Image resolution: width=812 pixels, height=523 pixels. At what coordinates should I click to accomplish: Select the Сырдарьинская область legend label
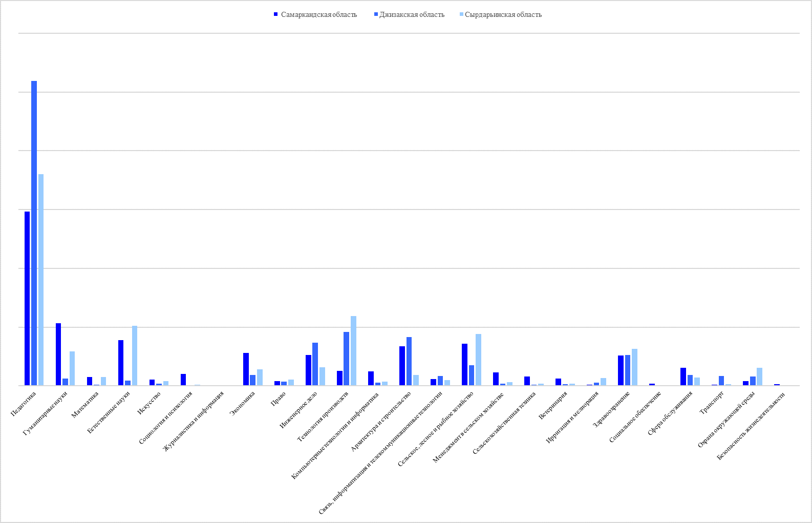pyautogui.click(x=503, y=15)
